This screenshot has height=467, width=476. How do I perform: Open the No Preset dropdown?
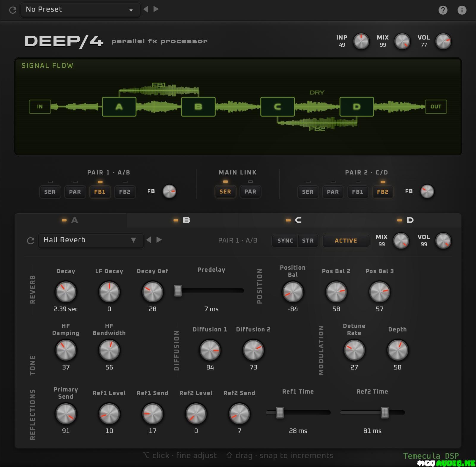[80, 10]
